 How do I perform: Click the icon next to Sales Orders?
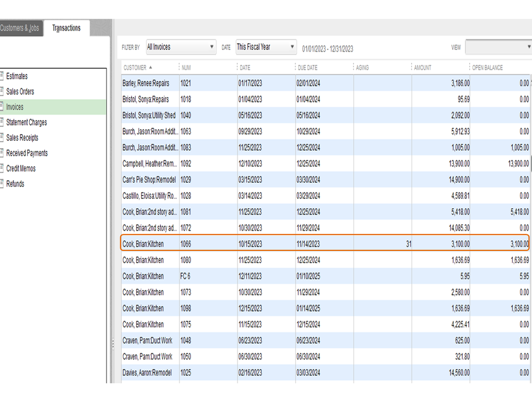[x=2, y=92]
